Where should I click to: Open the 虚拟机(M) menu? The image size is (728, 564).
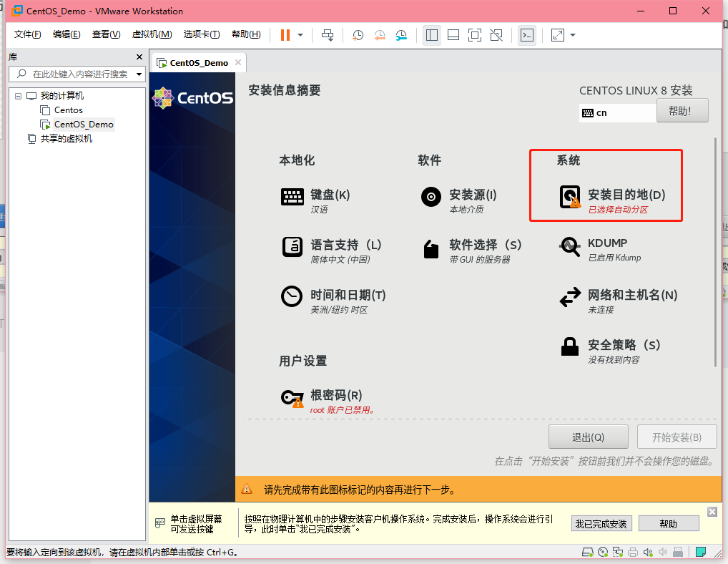coord(152,34)
